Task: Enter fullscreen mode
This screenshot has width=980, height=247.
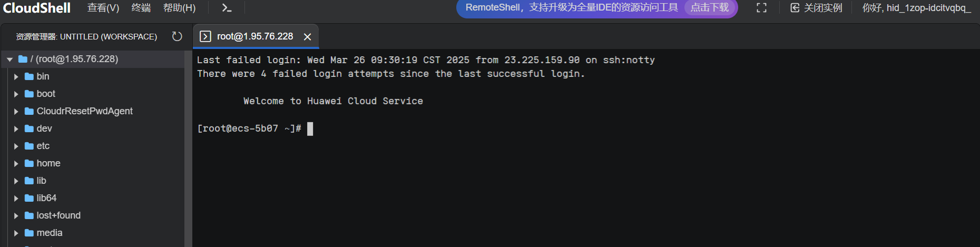Action: click(761, 8)
